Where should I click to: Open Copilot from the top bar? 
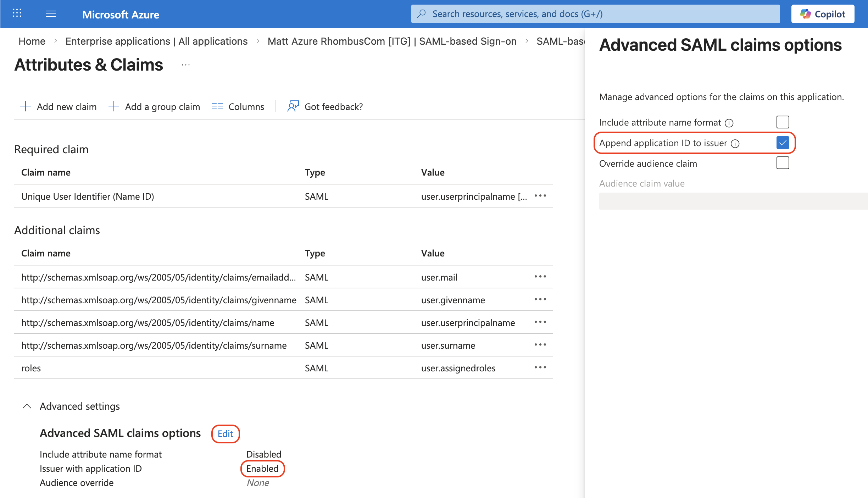(823, 14)
